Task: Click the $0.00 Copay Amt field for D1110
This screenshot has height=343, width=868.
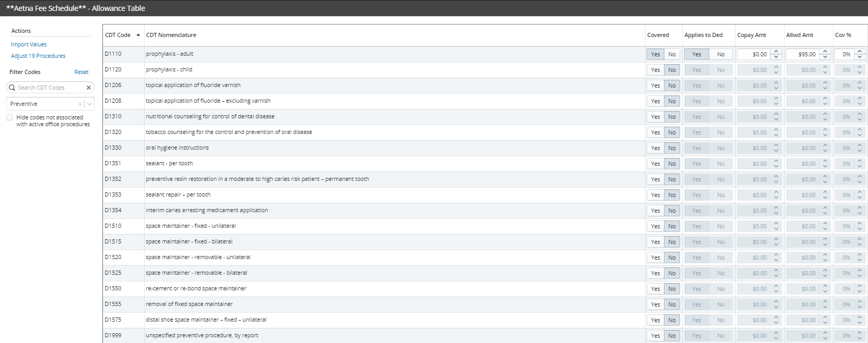Action: (755, 54)
